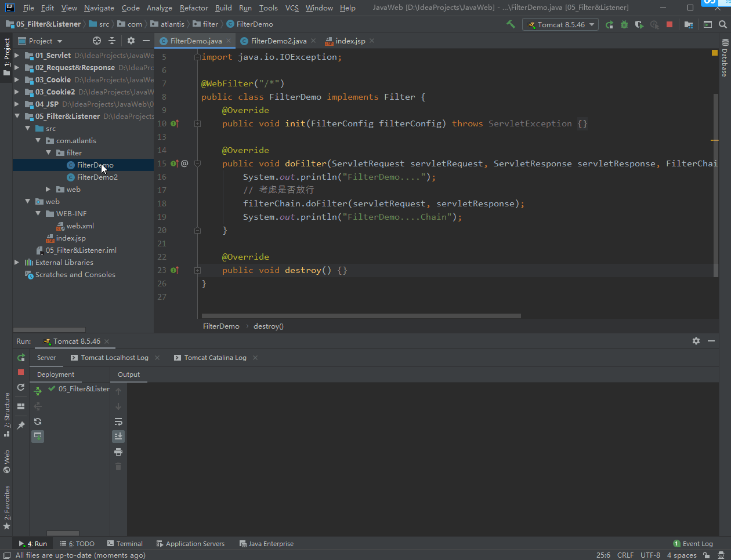Open the Refactor menu
Image resolution: width=731 pixels, height=560 pixels.
(x=194, y=8)
